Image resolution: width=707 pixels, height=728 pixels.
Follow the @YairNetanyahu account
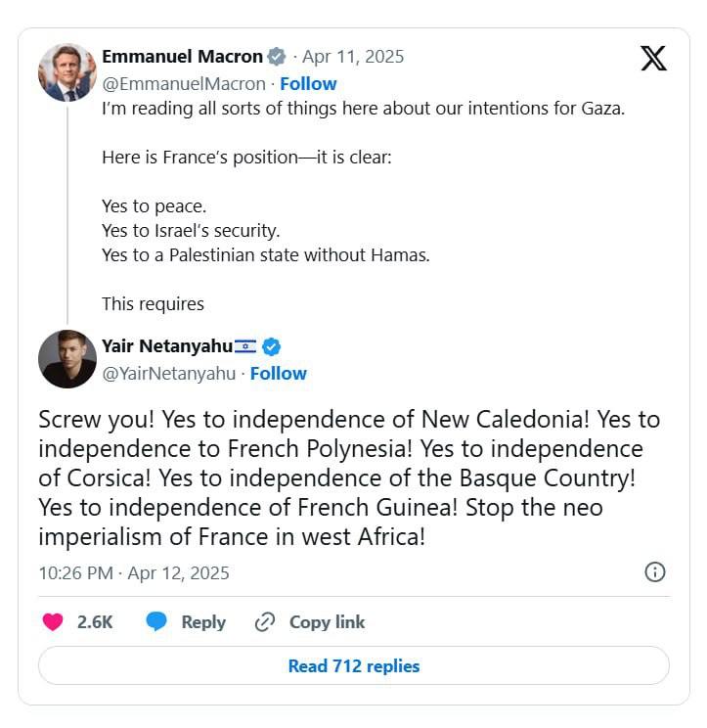click(x=279, y=373)
